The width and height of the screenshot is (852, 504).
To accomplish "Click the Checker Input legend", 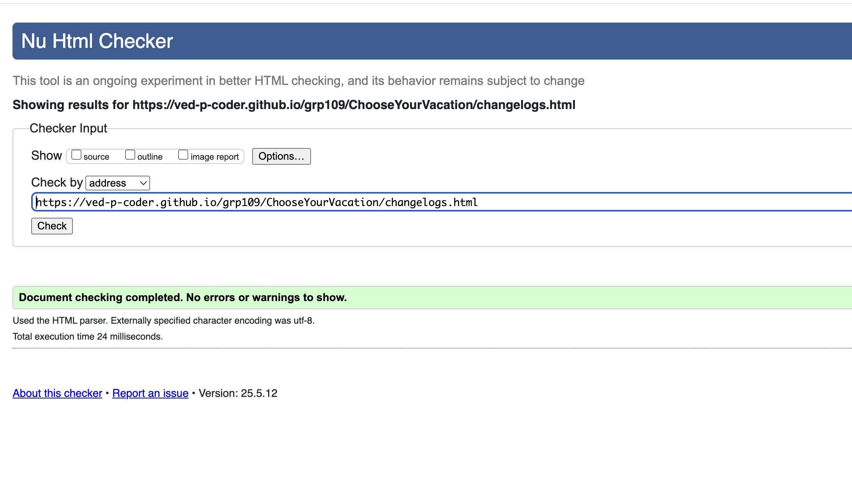I will pos(68,128).
